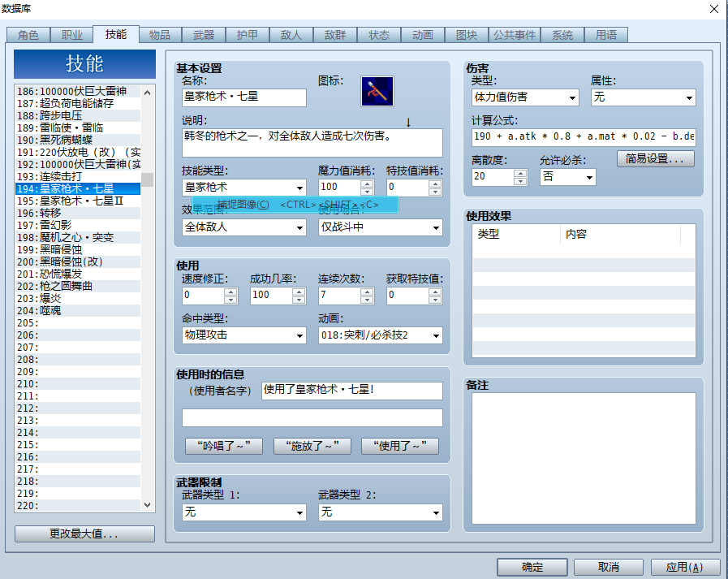
Task: Click the 简易设置... button
Action: pos(656,159)
